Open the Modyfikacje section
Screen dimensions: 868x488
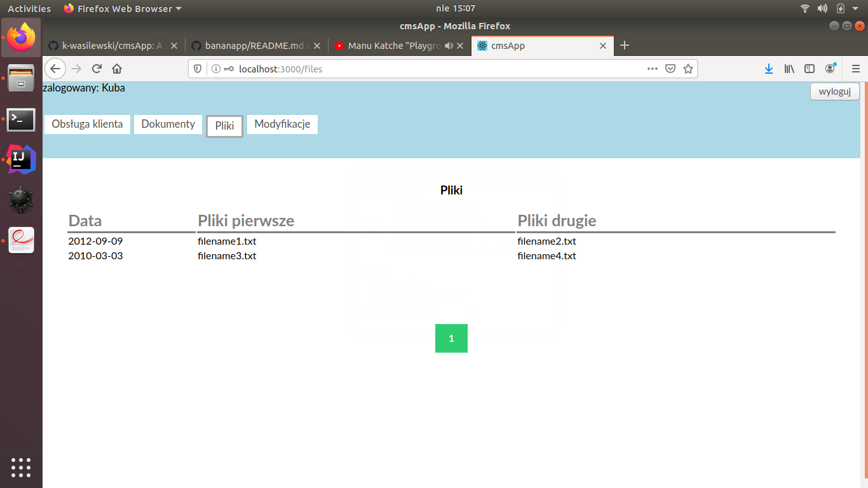pos(282,124)
